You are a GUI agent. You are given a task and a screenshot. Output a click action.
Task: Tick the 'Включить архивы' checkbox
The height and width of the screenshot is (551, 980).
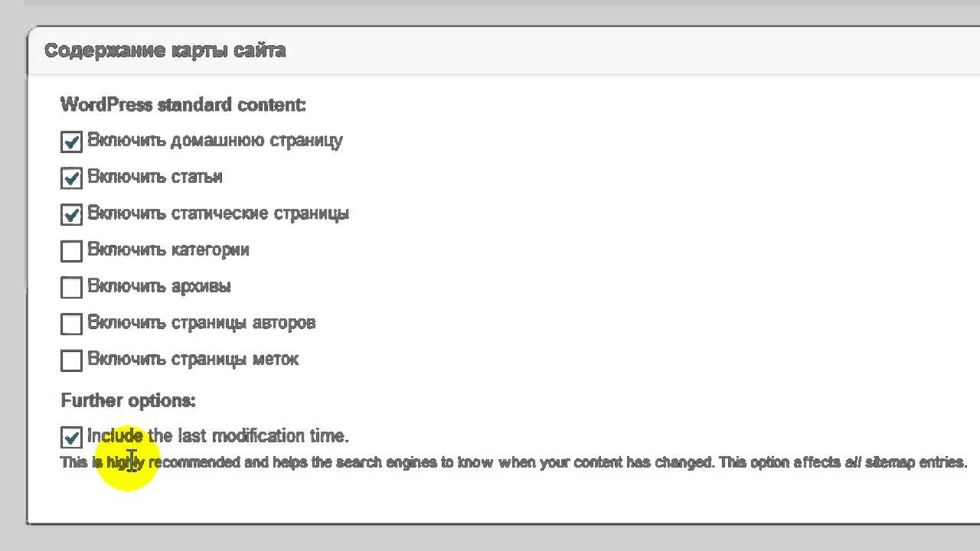pos(71,288)
